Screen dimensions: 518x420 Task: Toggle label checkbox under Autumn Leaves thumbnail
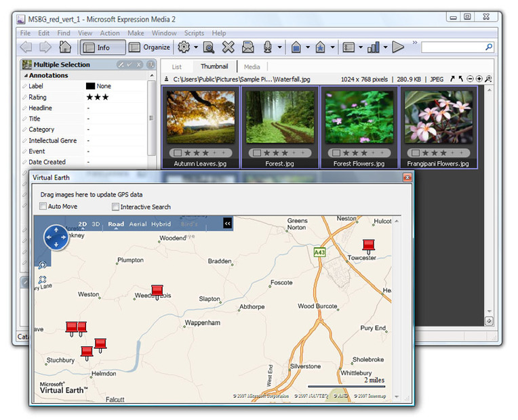coord(178,153)
